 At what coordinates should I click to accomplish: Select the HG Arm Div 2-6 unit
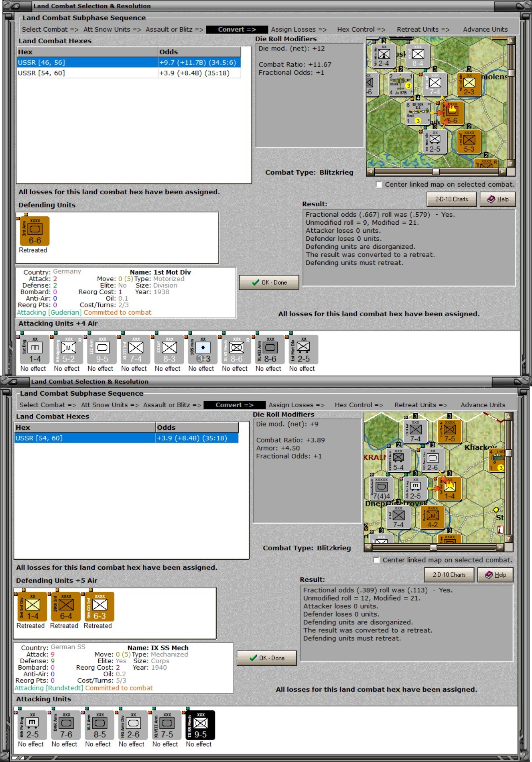133,725
